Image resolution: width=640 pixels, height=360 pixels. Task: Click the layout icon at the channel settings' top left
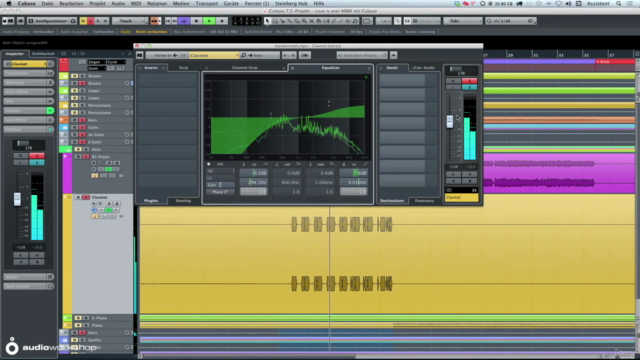140,55
